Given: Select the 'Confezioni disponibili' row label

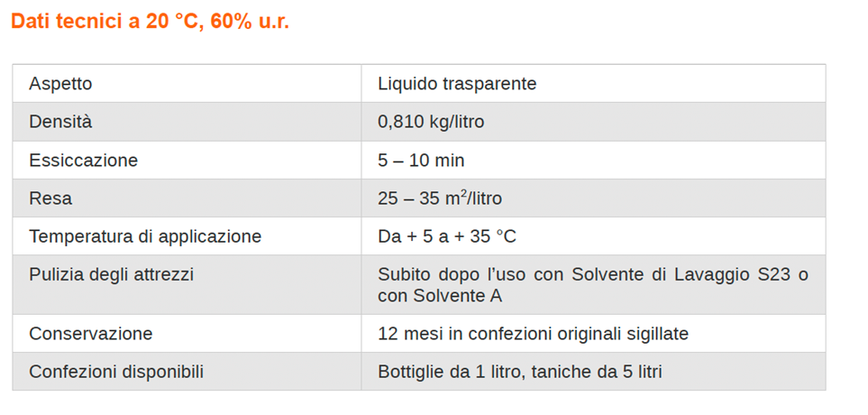Looking at the screenshot, I should click(x=116, y=372).
